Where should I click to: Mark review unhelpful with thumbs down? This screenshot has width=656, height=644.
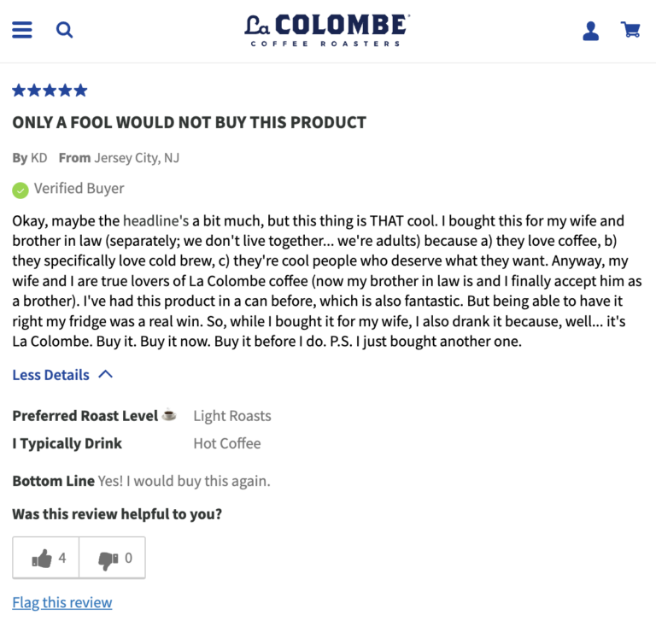tap(114, 559)
